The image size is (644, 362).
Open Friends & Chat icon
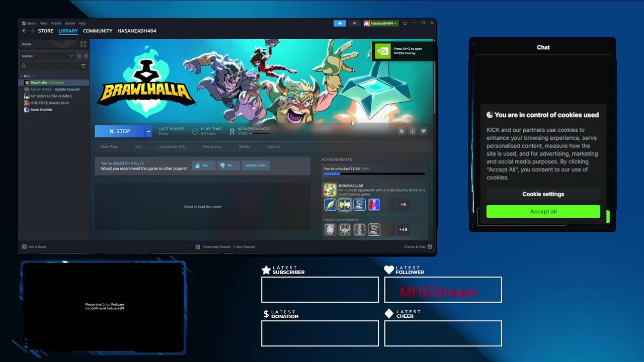point(429,247)
